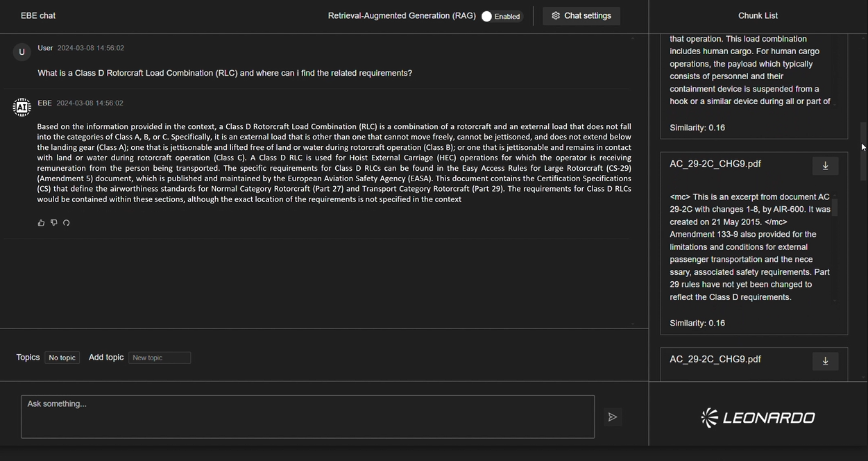
Task: Click the Leonardo logo
Action: [x=758, y=417]
